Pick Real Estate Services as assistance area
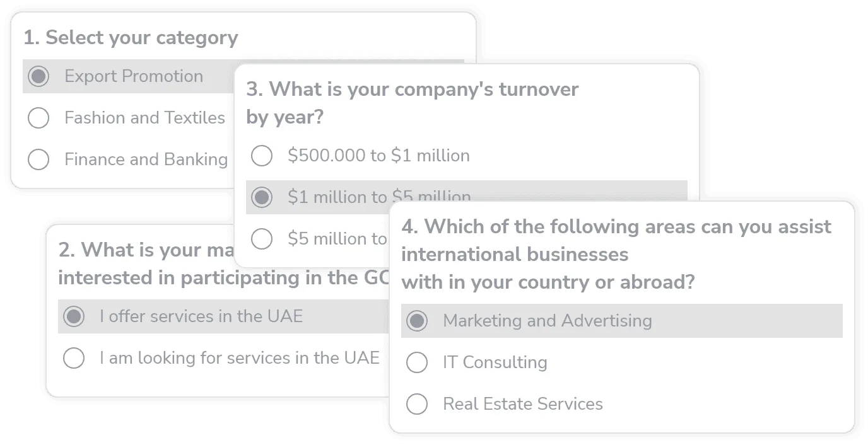This screenshot has height=445, width=868. click(417, 404)
